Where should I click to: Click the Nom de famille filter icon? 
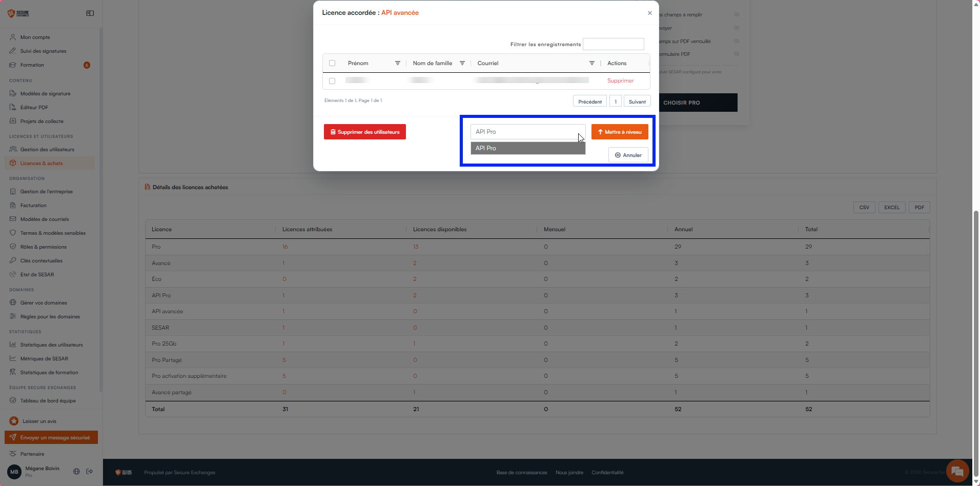click(462, 63)
